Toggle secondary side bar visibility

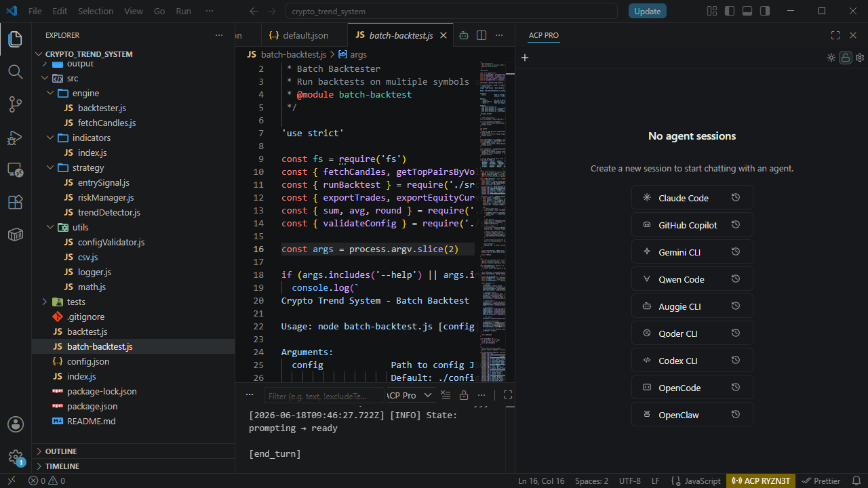click(x=765, y=11)
